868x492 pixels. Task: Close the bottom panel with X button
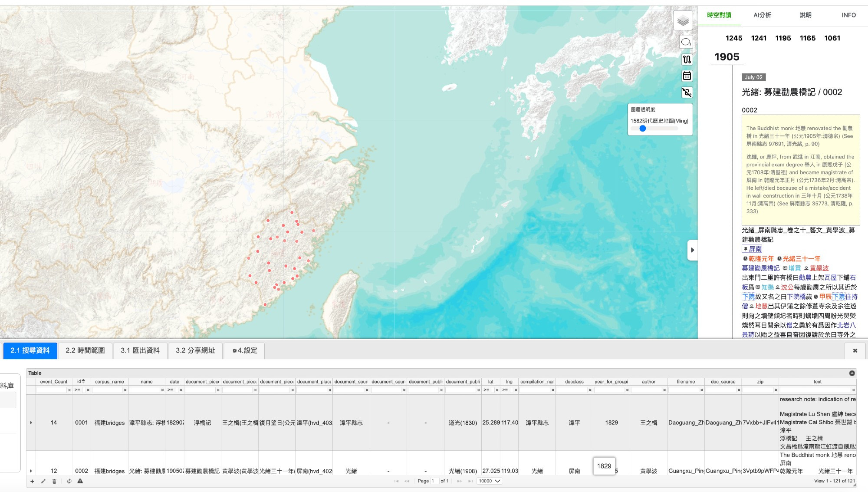click(x=855, y=350)
